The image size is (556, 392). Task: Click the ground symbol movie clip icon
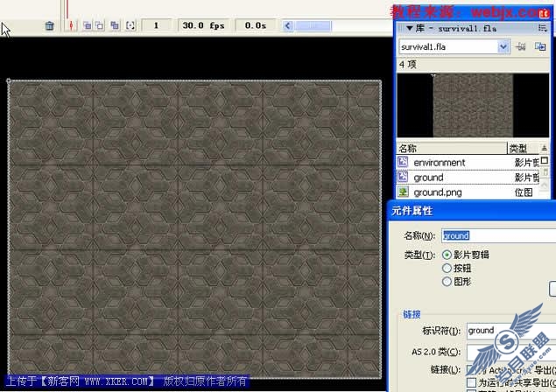[403, 177]
